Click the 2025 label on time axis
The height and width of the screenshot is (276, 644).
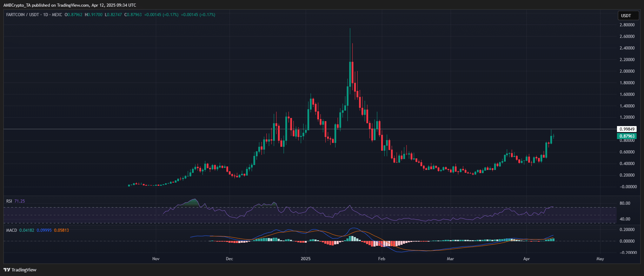coord(306,259)
